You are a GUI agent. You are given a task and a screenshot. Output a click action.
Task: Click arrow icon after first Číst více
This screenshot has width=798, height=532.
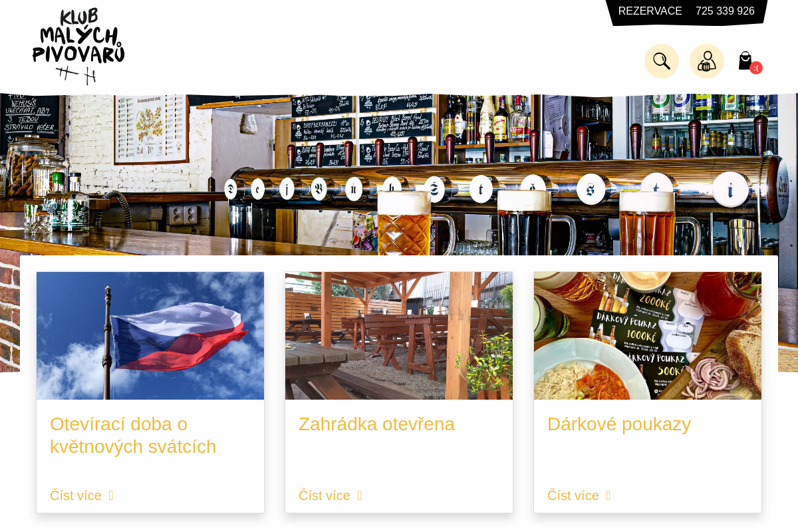coord(111,496)
